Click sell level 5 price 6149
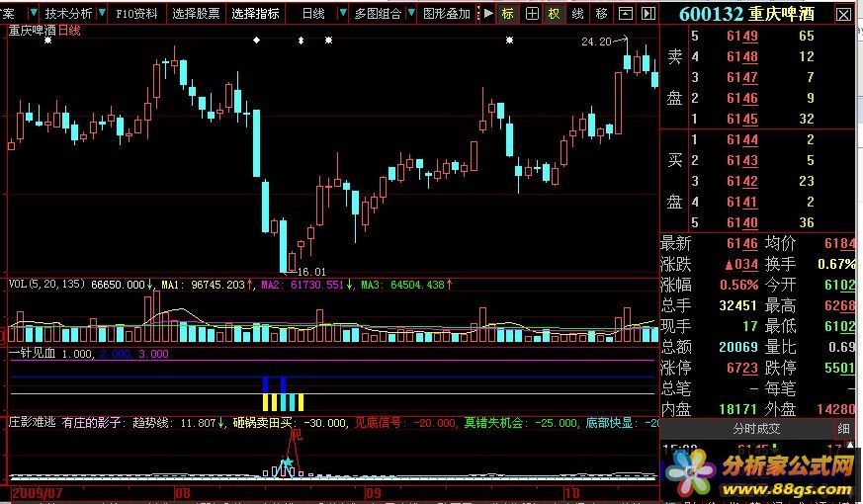This screenshot has width=863, height=504. (x=742, y=37)
